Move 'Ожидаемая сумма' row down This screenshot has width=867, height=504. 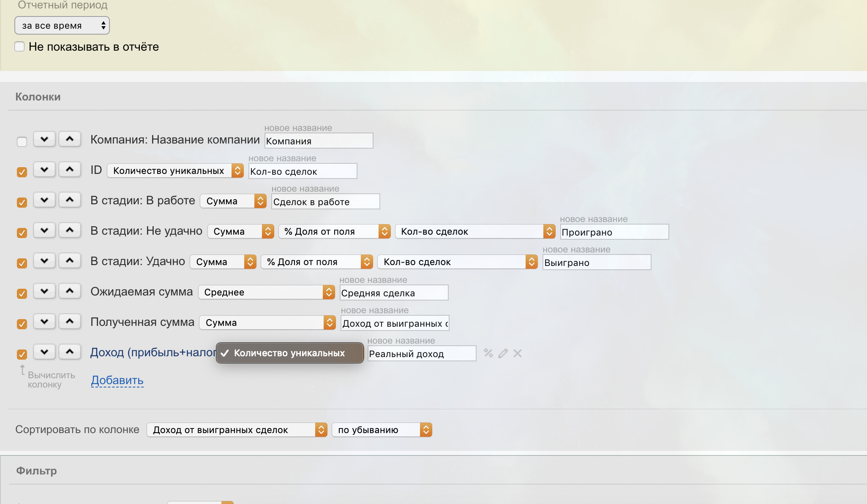[x=44, y=291]
